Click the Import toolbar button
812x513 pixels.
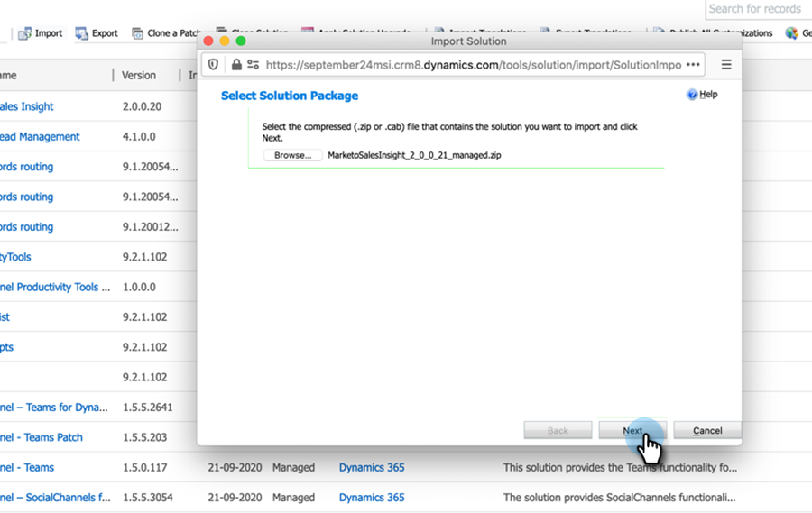pyautogui.click(x=41, y=33)
